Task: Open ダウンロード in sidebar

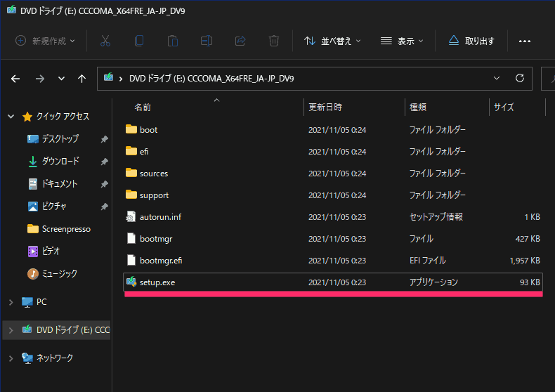Action: point(60,162)
